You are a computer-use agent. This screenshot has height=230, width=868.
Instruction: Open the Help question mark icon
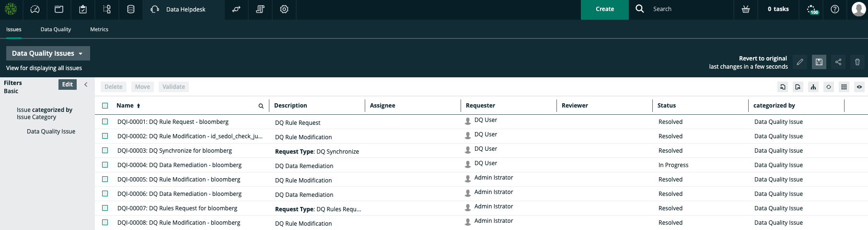coord(835,9)
